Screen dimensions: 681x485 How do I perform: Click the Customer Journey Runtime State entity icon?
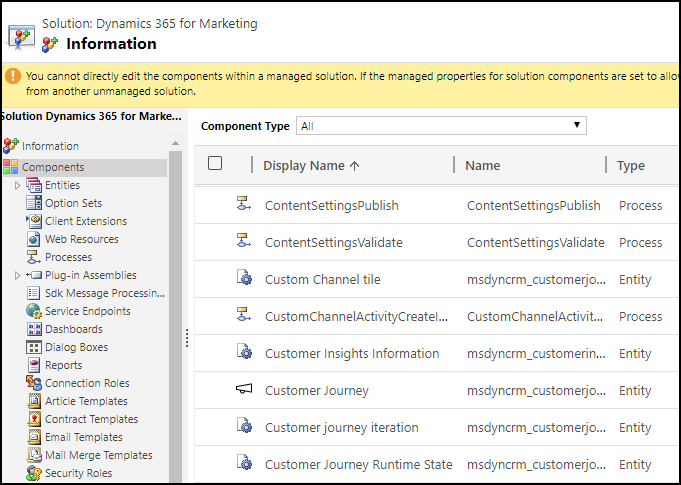coord(244,462)
